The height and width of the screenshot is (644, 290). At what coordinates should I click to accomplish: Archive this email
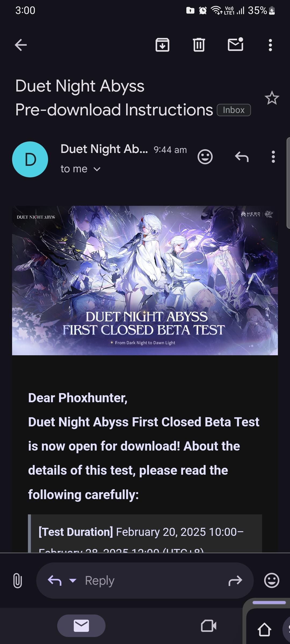tap(162, 45)
